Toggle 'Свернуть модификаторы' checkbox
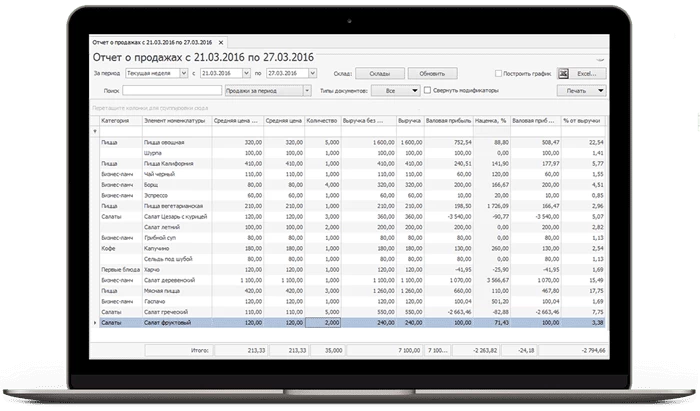The height and width of the screenshot is (411, 700). pos(428,90)
